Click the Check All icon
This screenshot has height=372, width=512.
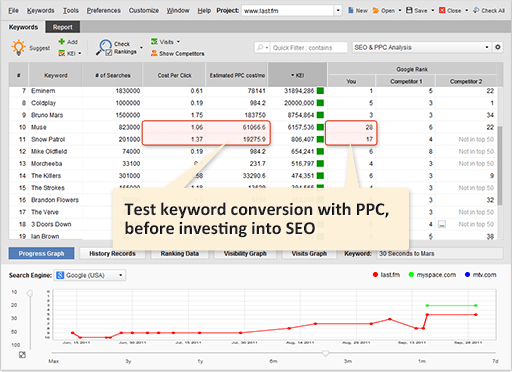pos(476,10)
